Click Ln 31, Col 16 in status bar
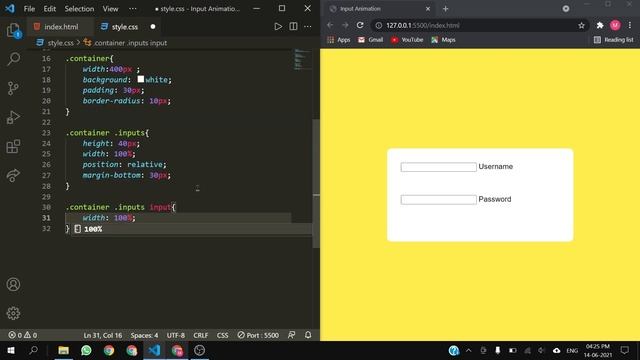Screen dimensions: 640x360 tap(103, 335)
